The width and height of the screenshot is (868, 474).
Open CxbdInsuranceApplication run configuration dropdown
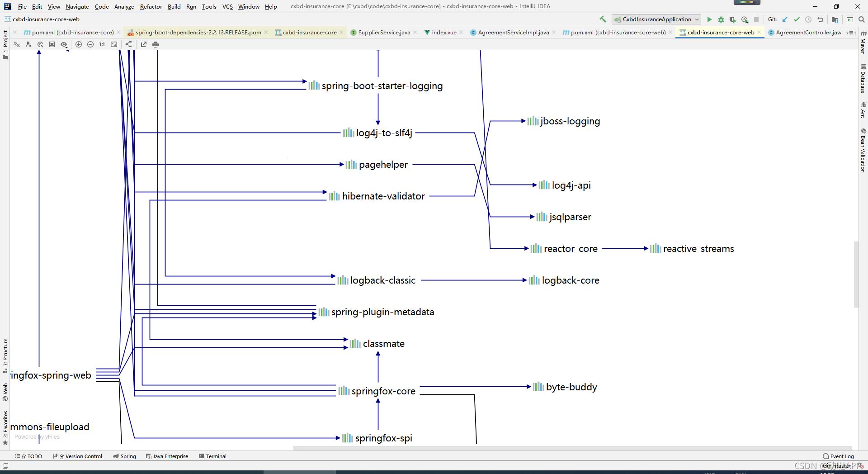point(656,19)
